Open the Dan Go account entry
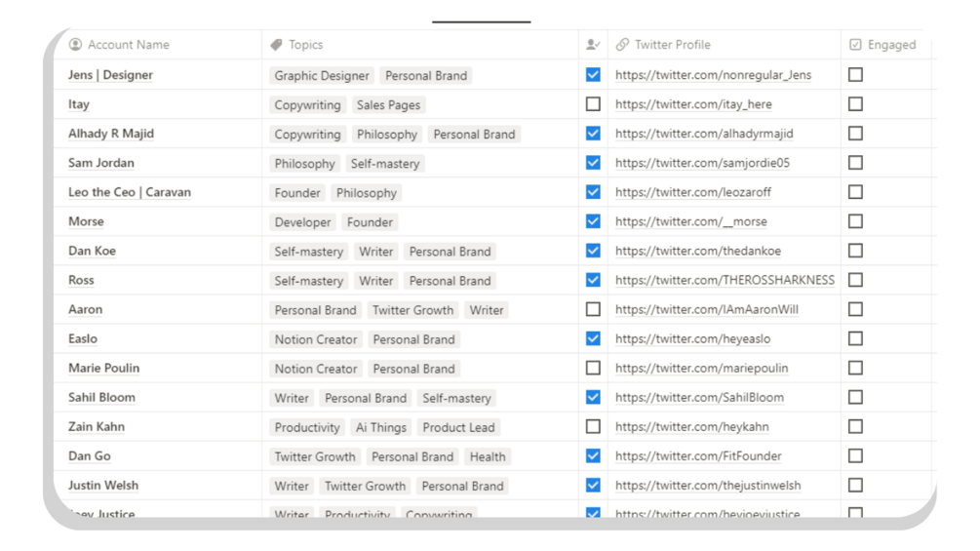The width and height of the screenshot is (980, 551). click(90, 456)
